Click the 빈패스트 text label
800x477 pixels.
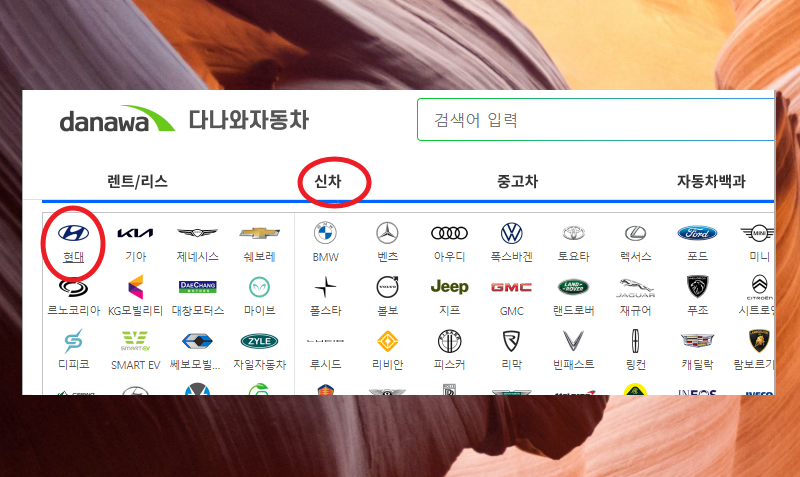[x=573, y=365]
